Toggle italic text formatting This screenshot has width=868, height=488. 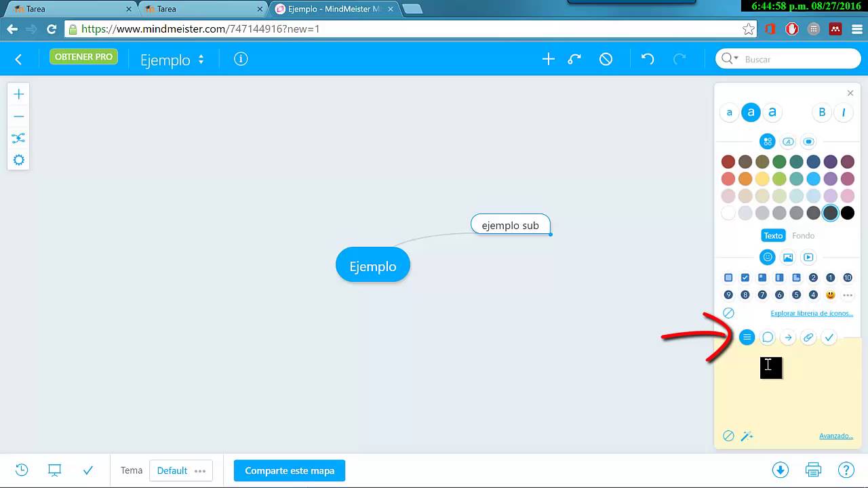[844, 113]
